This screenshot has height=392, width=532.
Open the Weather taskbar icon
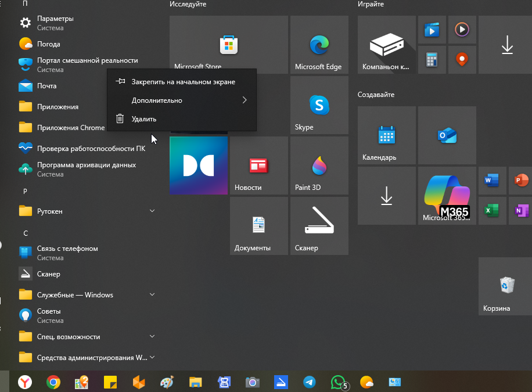(366, 382)
